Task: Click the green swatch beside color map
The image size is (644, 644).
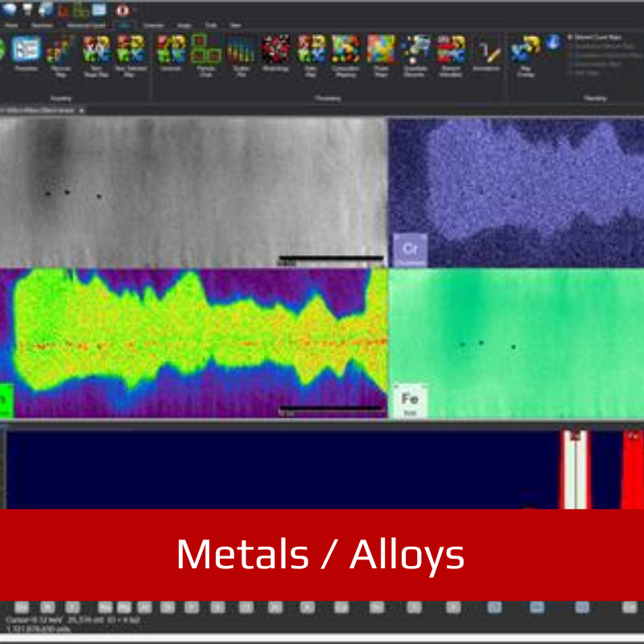Action: click(x=6, y=401)
